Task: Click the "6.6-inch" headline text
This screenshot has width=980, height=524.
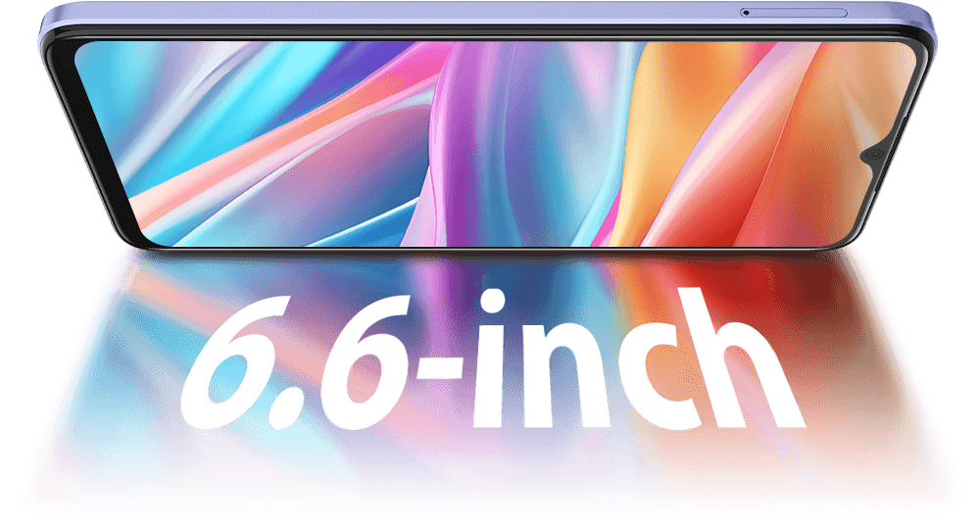Action: (492, 359)
